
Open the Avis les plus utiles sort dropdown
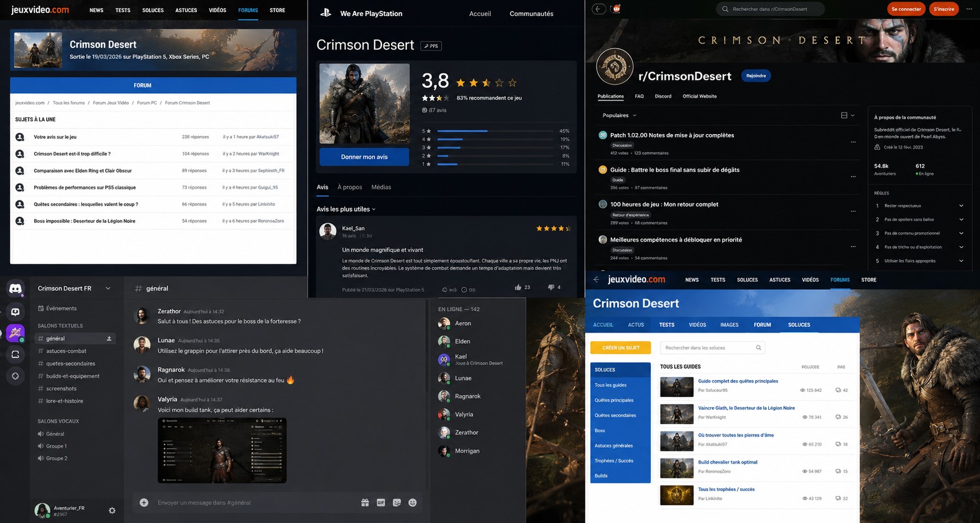click(346, 209)
